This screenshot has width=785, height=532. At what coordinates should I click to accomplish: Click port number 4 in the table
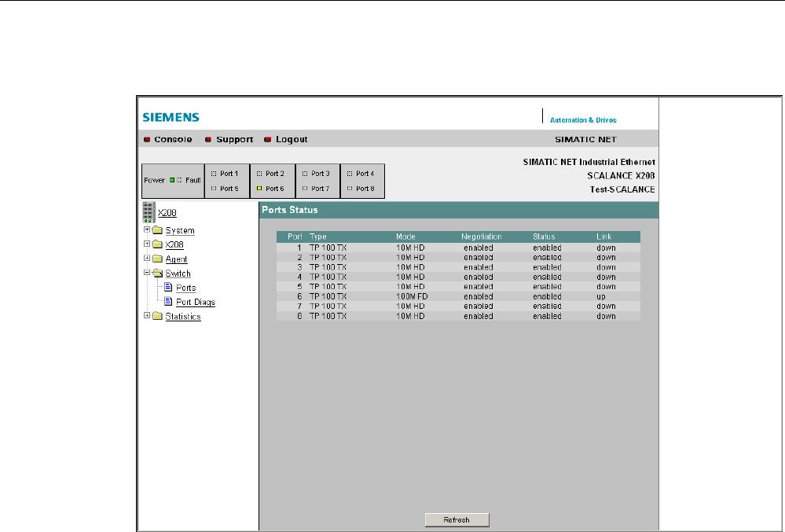[x=299, y=277]
